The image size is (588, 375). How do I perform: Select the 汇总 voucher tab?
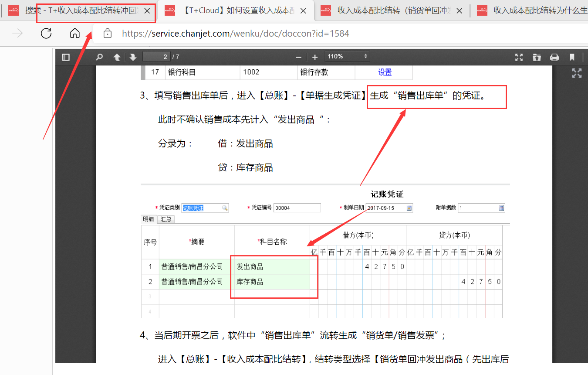[166, 219]
